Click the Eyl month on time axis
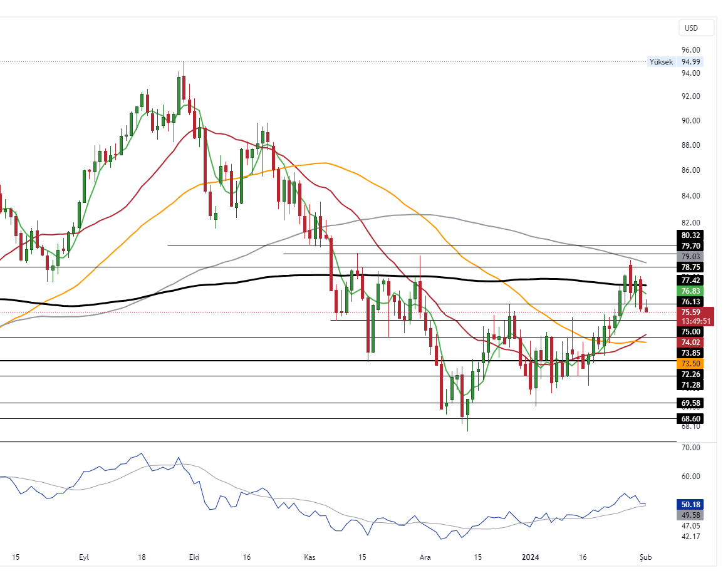The image size is (723, 588). pyautogui.click(x=85, y=557)
